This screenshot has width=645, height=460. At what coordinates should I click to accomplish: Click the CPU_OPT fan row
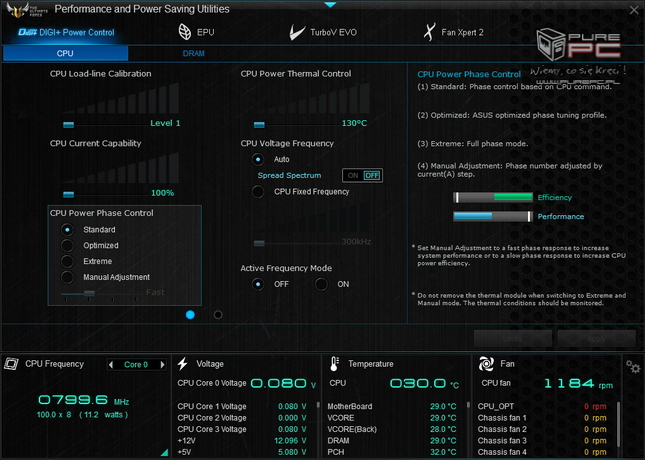click(542, 407)
